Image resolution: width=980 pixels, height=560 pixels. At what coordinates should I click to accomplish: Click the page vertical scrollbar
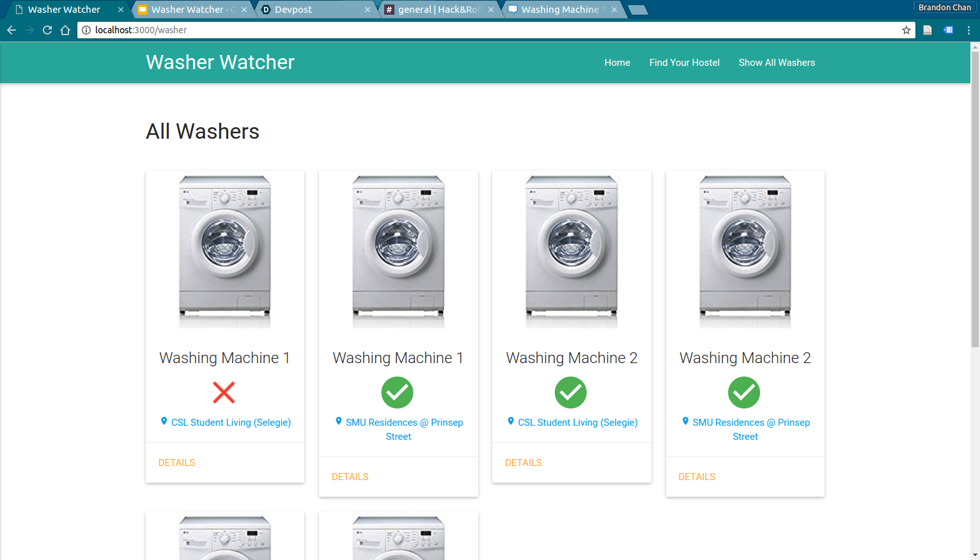coord(975,198)
